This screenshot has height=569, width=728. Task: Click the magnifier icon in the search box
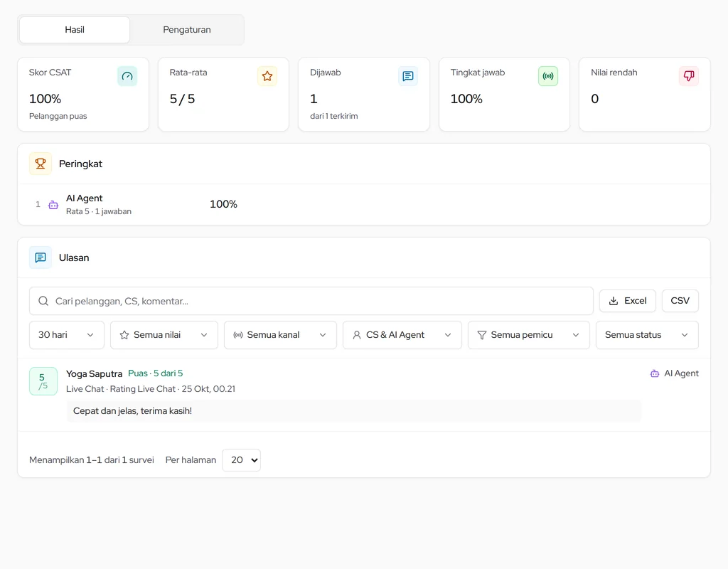click(43, 301)
